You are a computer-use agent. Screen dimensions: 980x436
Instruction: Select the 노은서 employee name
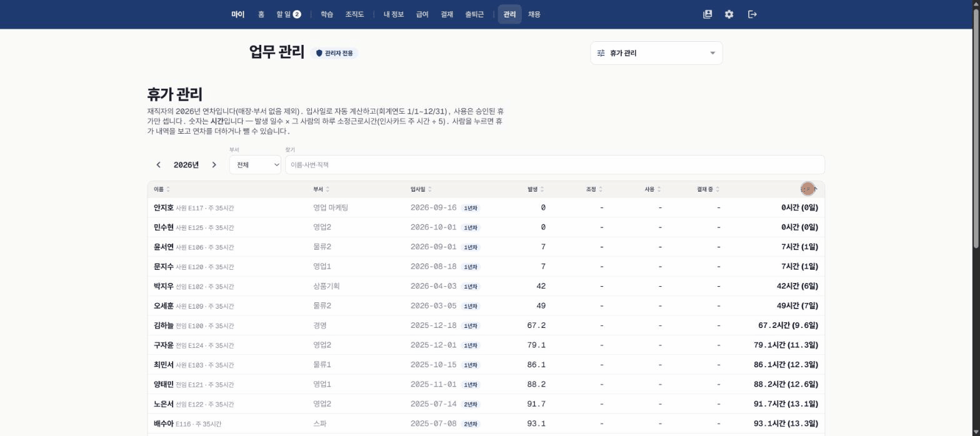[x=164, y=404]
